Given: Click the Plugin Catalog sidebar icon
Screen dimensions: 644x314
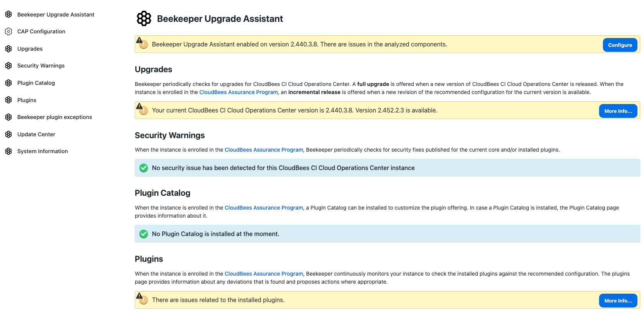Looking at the screenshot, I should click(x=8, y=83).
